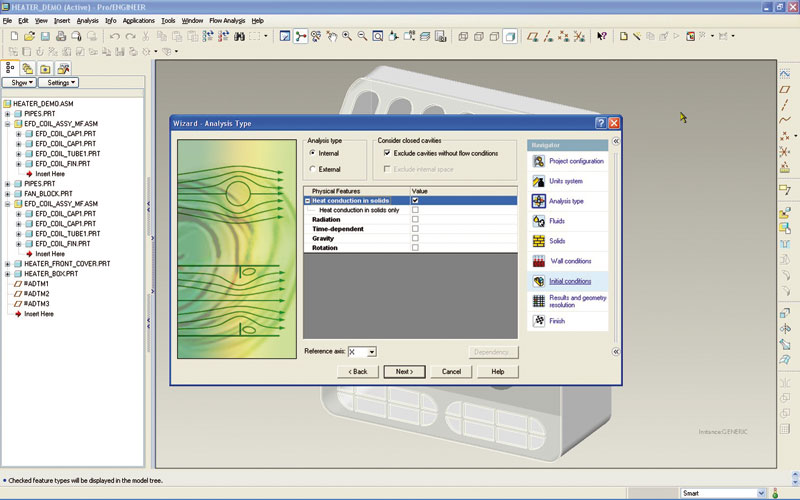The width and height of the screenshot is (800, 500).
Task: Save the model with the floppy icon
Action: 45,36
